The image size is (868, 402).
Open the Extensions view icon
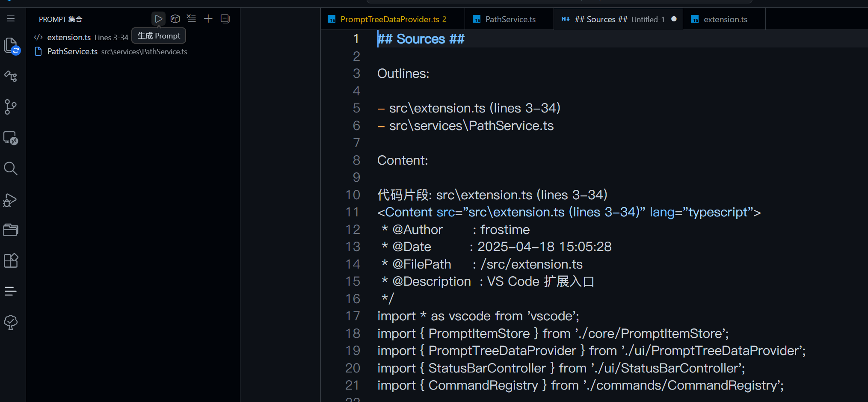(x=11, y=260)
